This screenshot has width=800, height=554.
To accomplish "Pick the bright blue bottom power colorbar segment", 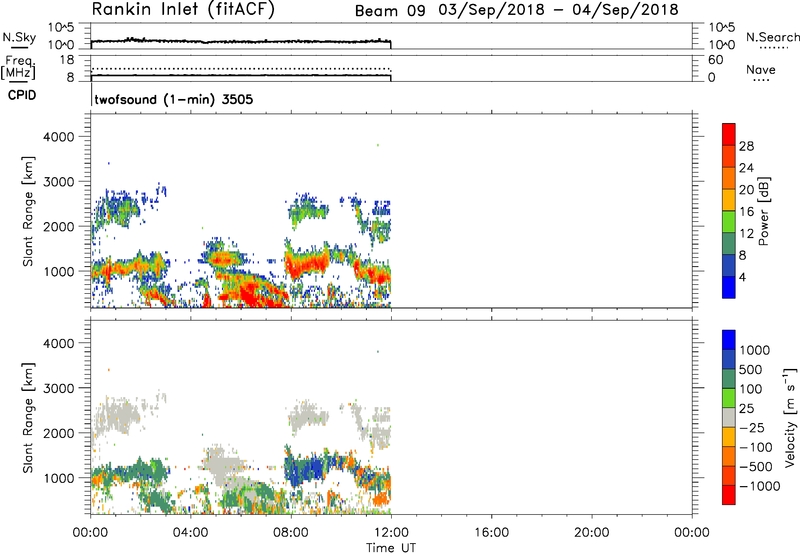I will (729, 288).
